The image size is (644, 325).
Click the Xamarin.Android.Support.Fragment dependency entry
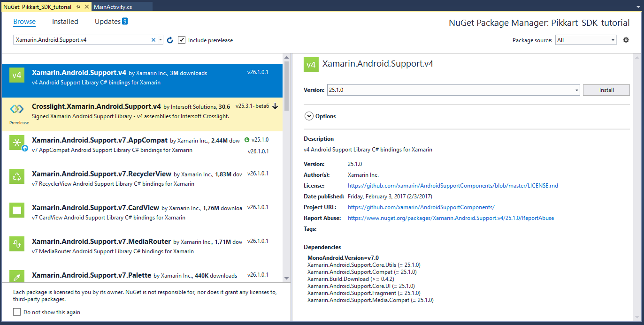point(363,293)
